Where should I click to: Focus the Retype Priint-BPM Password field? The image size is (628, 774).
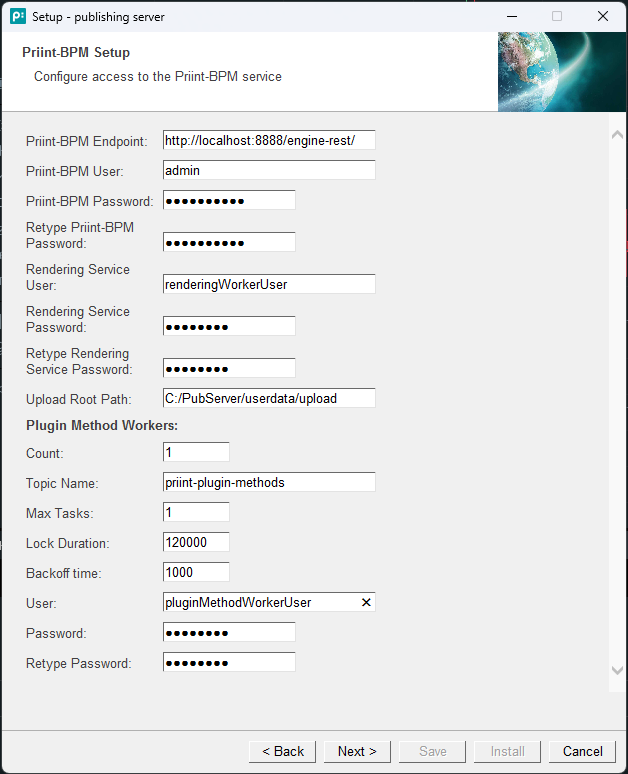[229, 242]
